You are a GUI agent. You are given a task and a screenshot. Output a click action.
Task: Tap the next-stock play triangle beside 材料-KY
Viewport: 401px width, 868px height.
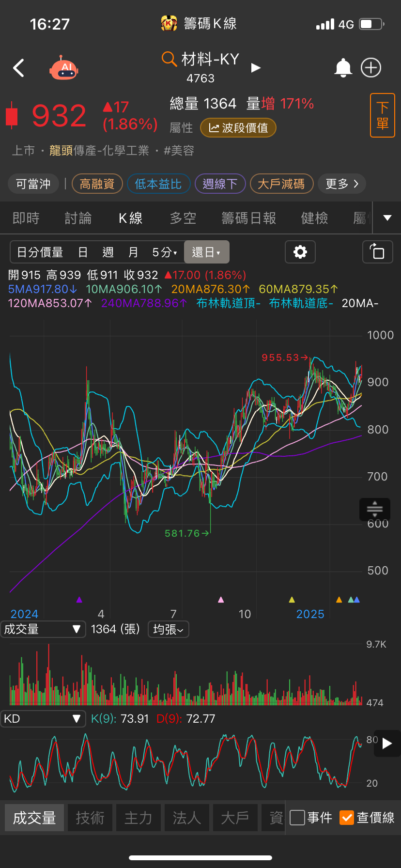[x=256, y=68]
